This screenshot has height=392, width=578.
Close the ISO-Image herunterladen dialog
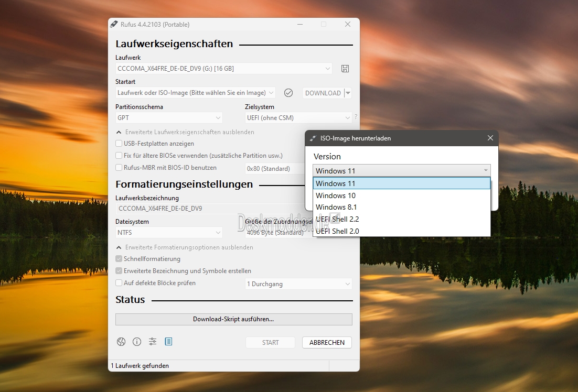[x=490, y=138]
